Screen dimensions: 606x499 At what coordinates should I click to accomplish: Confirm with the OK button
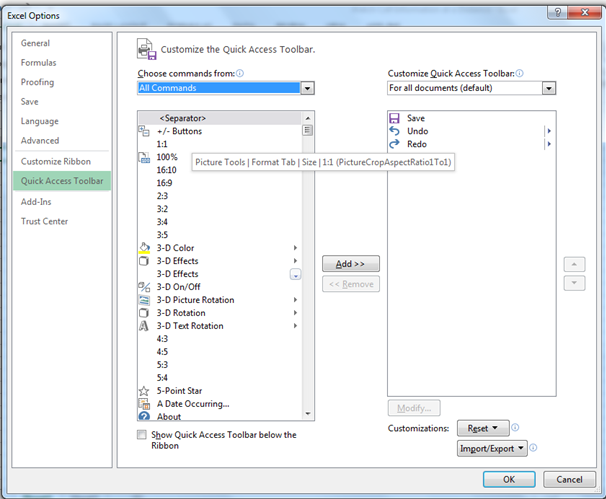tap(509, 480)
